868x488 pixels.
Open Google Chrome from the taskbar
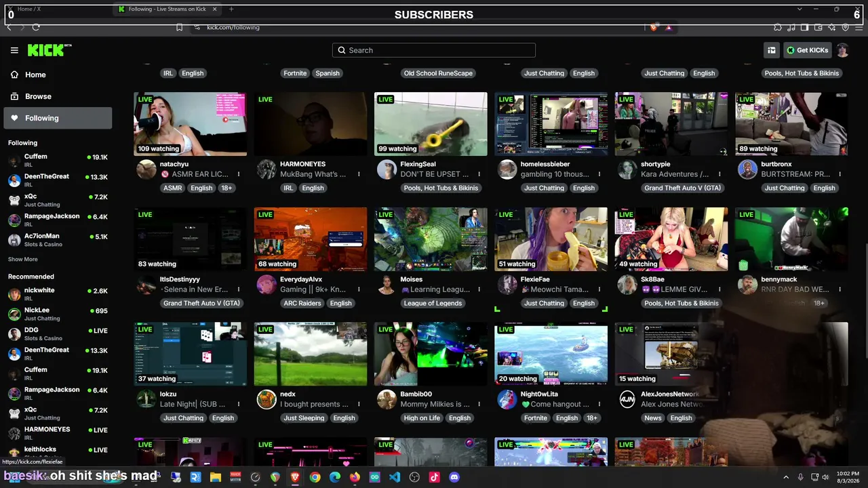[315, 477]
